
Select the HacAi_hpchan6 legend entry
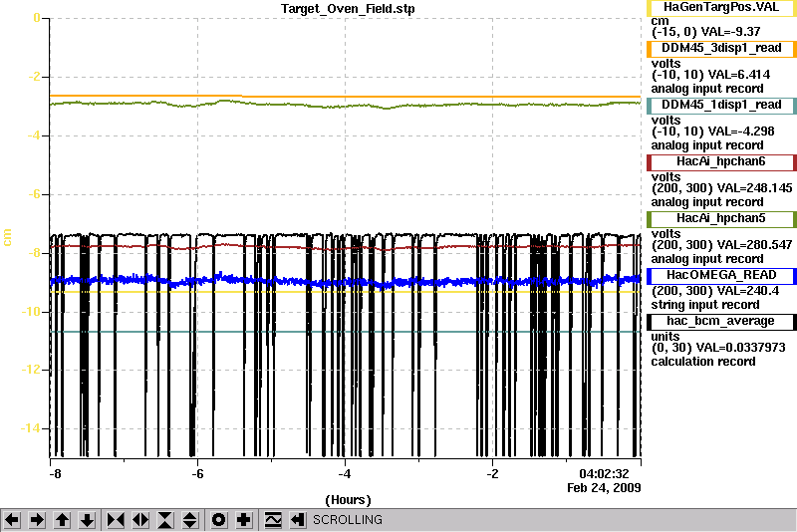coord(721,162)
